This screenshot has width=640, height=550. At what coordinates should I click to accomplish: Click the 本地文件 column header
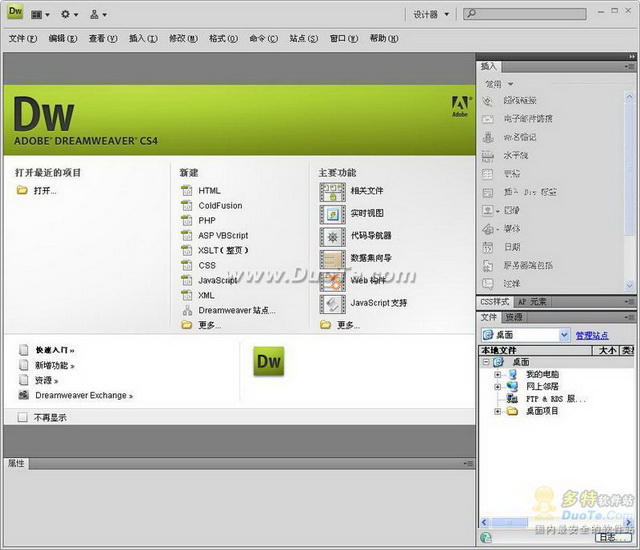[535, 350]
